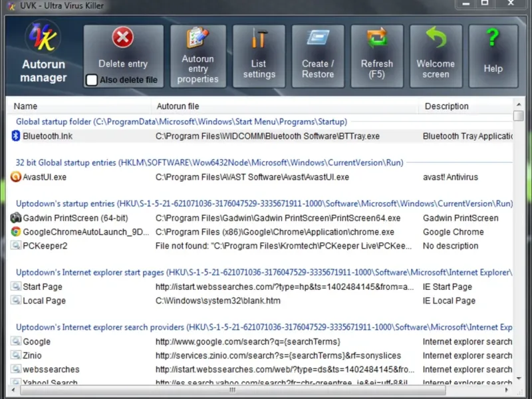Screen dimensions: 532x399
Task: Open Help question mark icon
Action: (493, 37)
